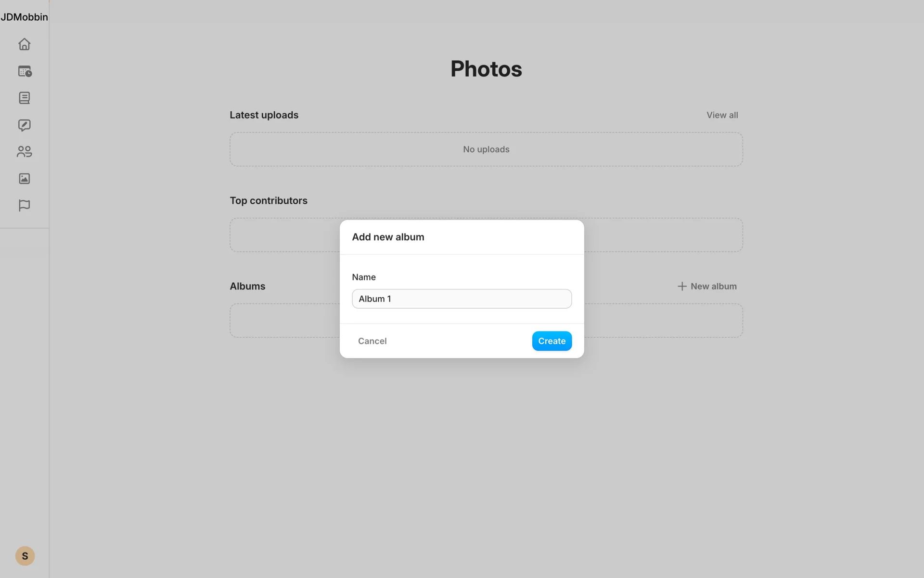924x578 pixels.
Task: Click the New album button
Action: click(707, 286)
